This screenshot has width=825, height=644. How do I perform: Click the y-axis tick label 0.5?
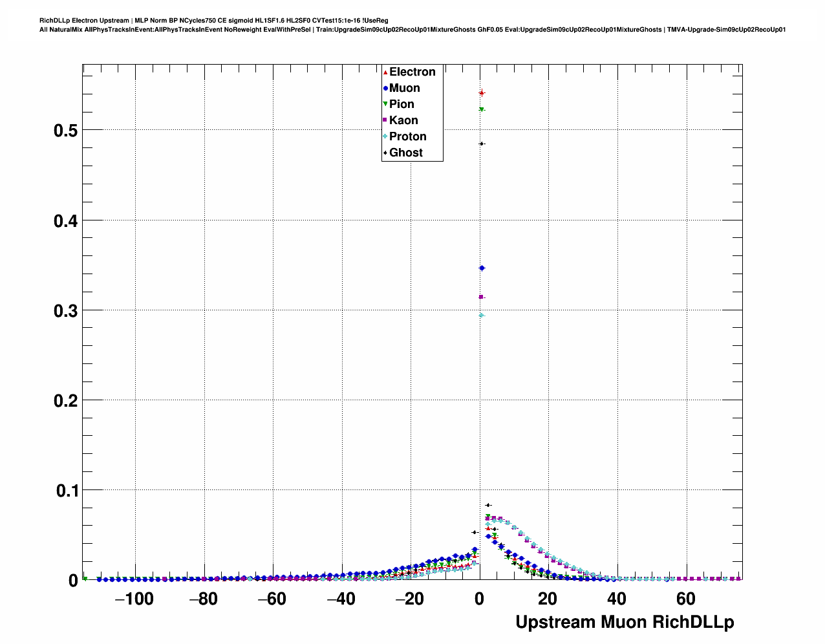tap(65, 131)
